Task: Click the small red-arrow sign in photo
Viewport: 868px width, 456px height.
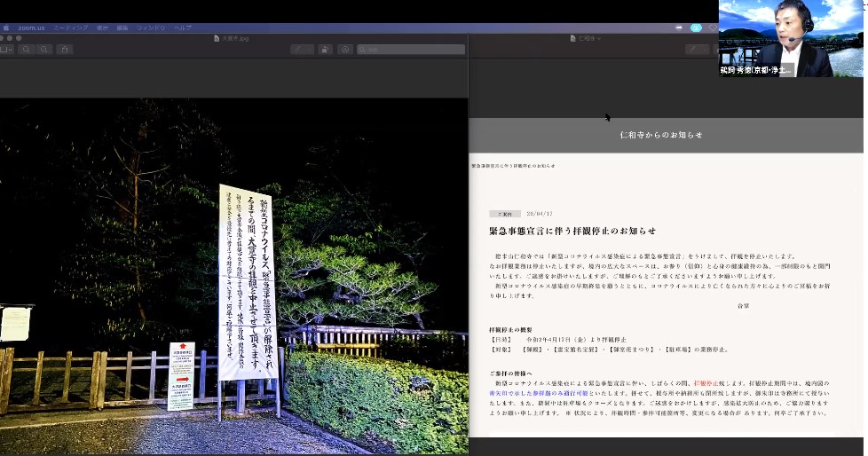Action: click(x=182, y=376)
